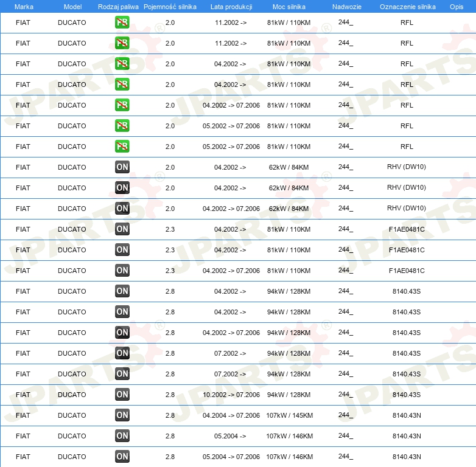Click the Nadwozie column header
This screenshot has height=467, width=476.
347,7
